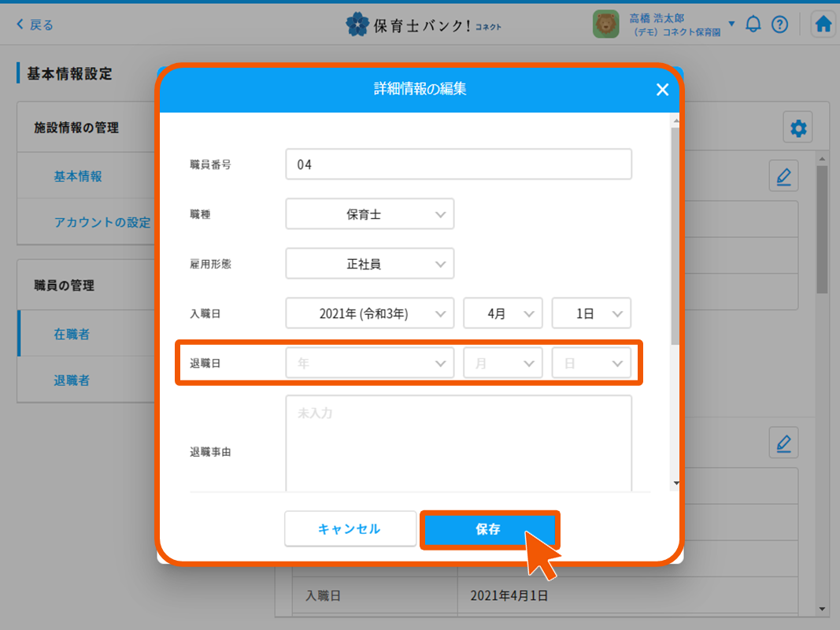Viewport: 840px width, 630px height.
Task: Click the dialog's vertical scrollbar
Action: click(x=675, y=236)
